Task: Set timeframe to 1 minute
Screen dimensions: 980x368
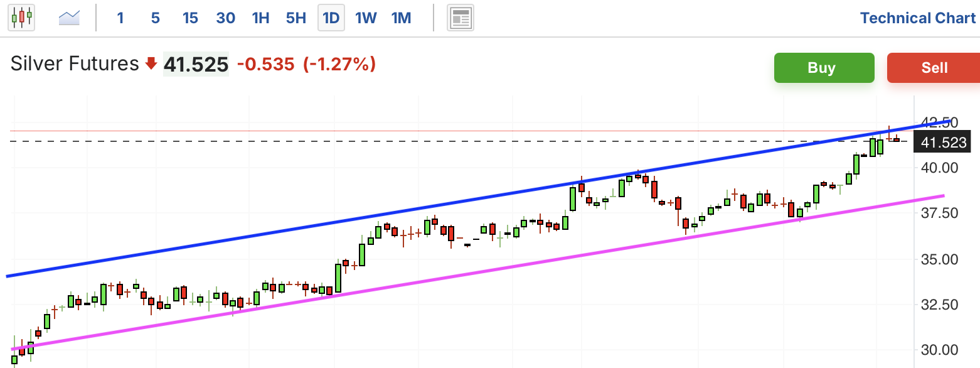Action: pyautogui.click(x=120, y=18)
